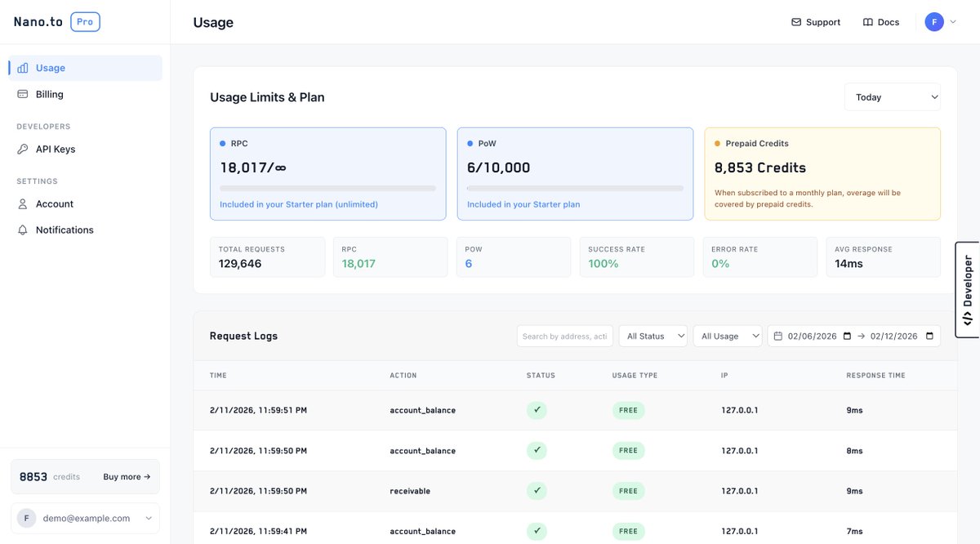Click the Error Rate 0% tile

759,257
